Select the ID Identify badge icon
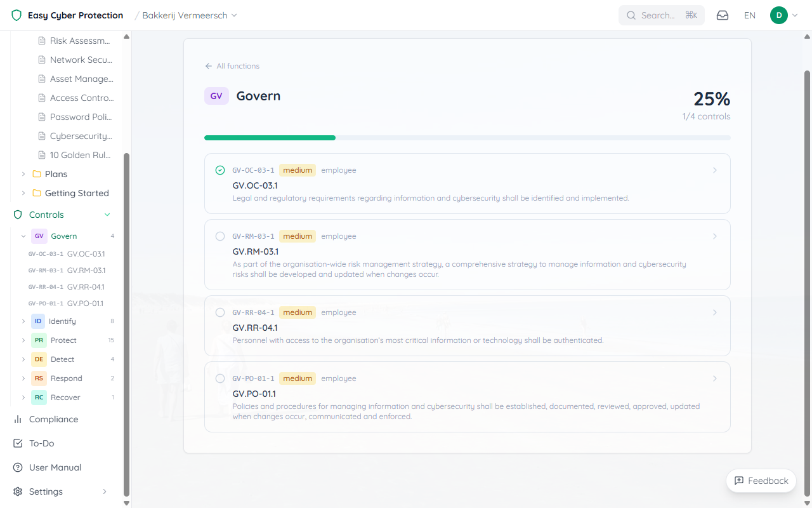Image resolution: width=812 pixels, height=508 pixels. pos(39,321)
